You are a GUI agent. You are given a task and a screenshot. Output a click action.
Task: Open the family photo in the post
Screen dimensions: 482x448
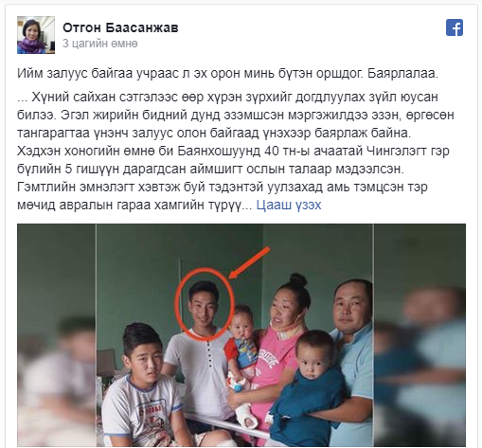(x=241, y=335)
